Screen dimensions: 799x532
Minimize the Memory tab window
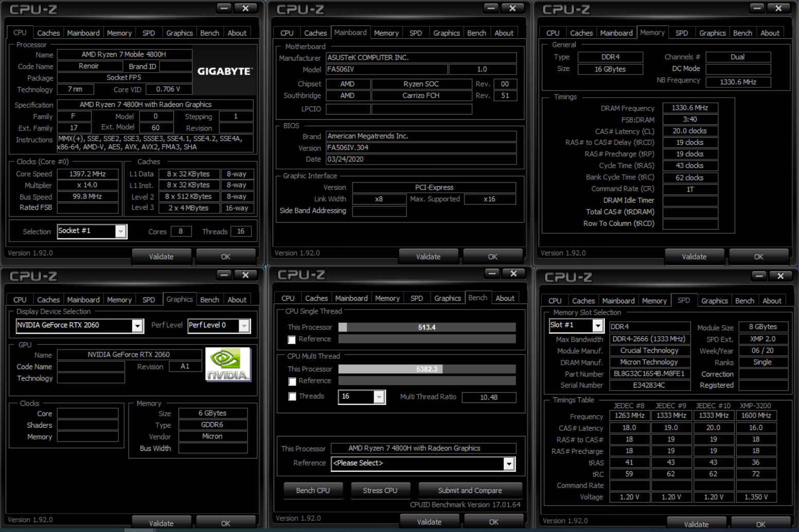757,8
